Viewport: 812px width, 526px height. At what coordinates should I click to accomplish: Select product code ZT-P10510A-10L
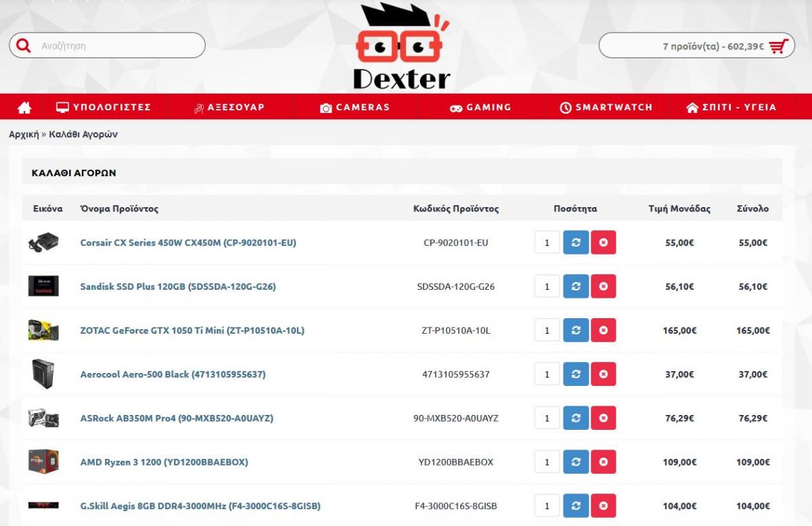[x=455, y=330]
